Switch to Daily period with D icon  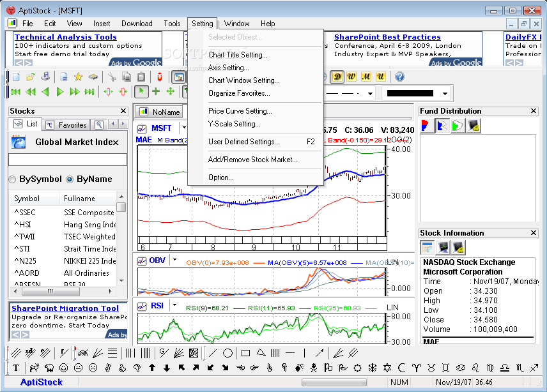pyautogui.click(x=337, y=77)
